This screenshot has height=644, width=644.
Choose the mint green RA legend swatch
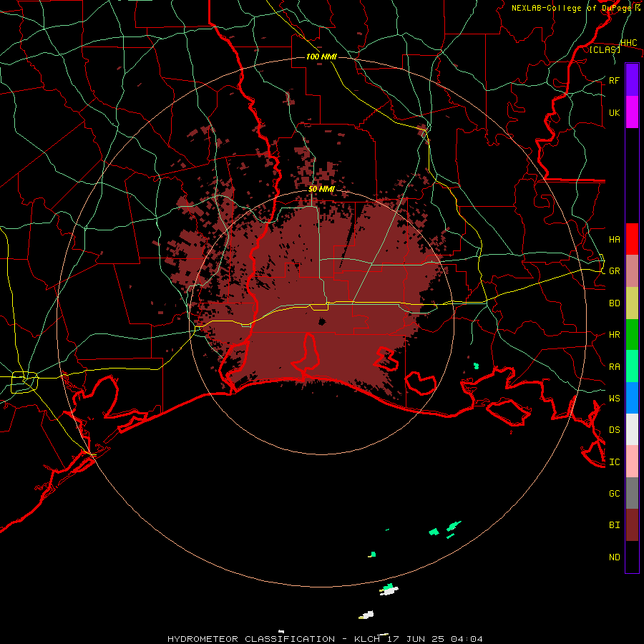click(x=632, y=366)
